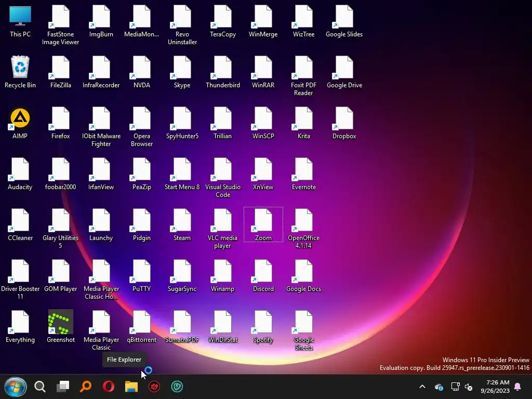Viewport: 532px width, 399px height.
Task: Open File Explorer from taskbar
Action: click(131, 387)
